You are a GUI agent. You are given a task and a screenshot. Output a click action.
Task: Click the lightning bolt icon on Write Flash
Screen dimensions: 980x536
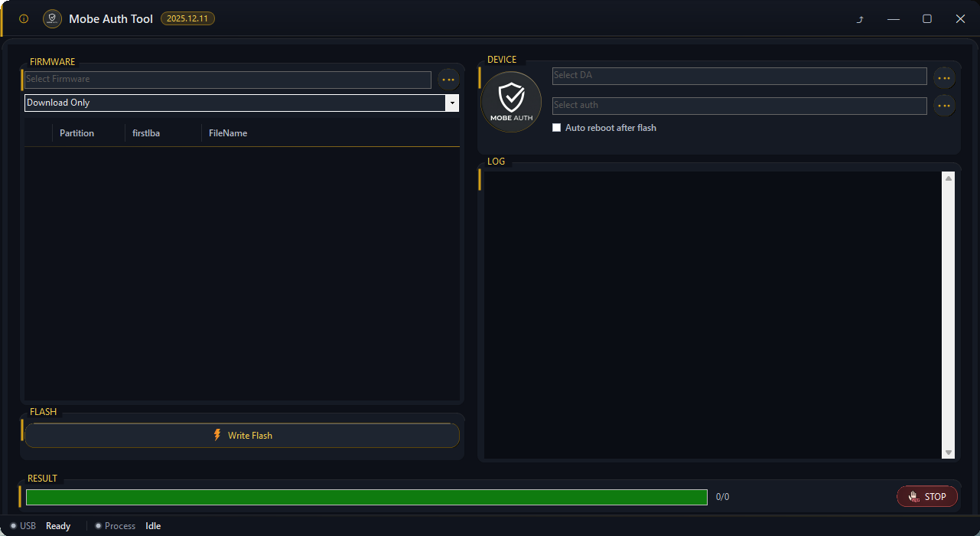point(217,435)
